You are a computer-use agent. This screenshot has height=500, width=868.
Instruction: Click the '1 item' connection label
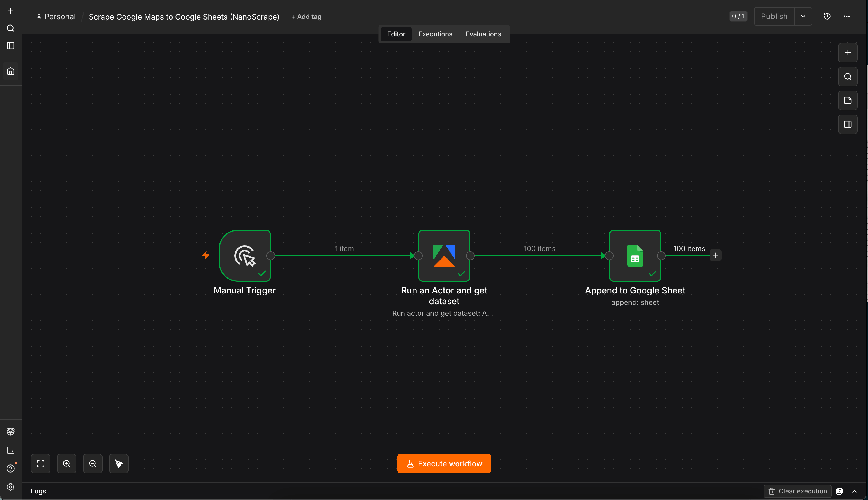(x=344, y=249)
